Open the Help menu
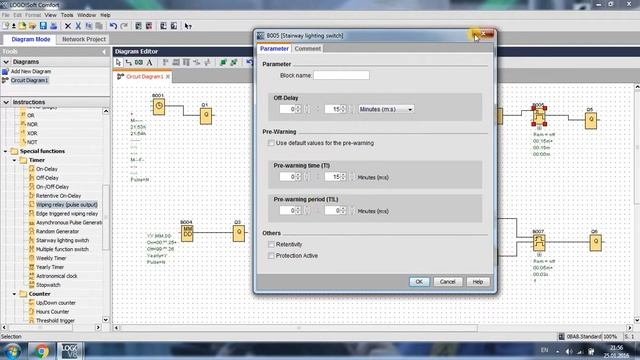Image resolution: width=640 pixels, height=360 pixels. click(105, 15)
